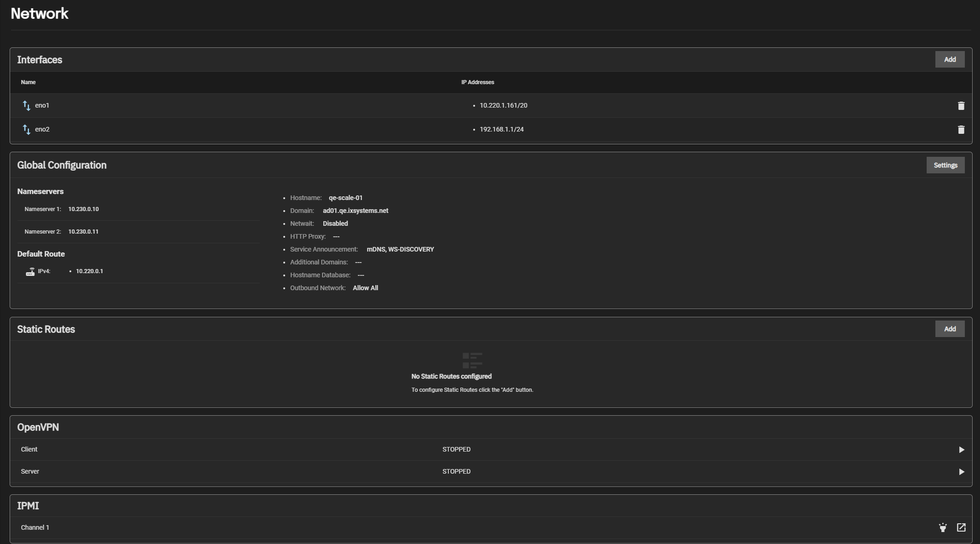The width and height of the screenshot is (980, 544).
Task: Click the ad01.qe.ixsystems.net domain value
Action: pos(355,211)
